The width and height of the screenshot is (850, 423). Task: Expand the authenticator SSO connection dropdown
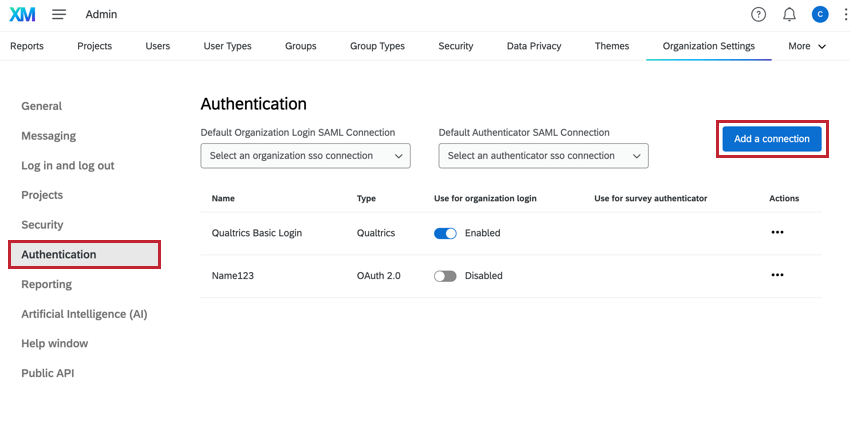click(543, 156)
